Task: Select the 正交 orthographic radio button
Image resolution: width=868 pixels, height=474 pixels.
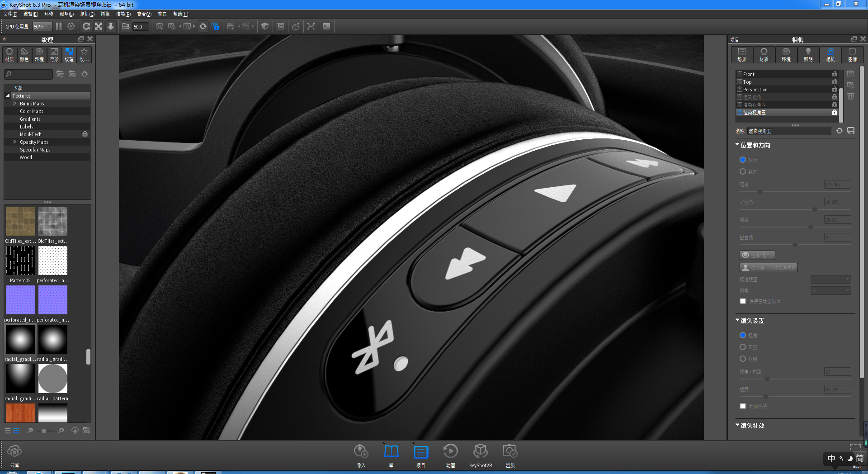Action: point(742,347)
